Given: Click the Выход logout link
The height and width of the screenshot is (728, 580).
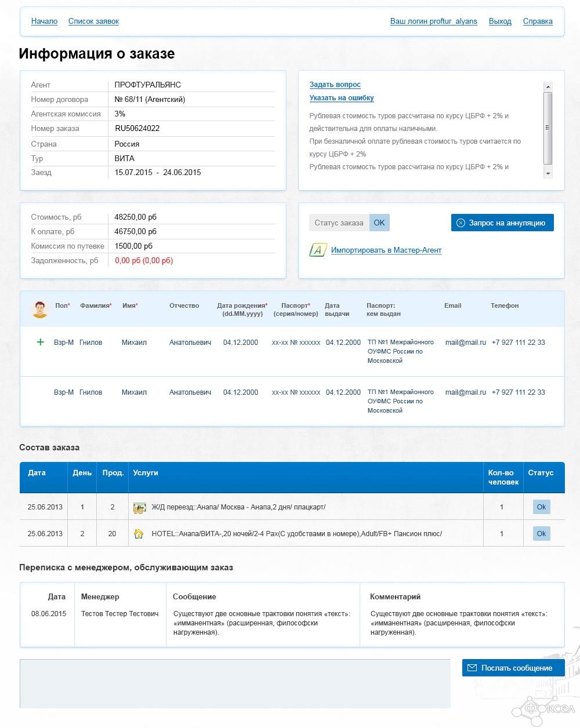Looking at the screenshot, I should [x=500, y=21].
